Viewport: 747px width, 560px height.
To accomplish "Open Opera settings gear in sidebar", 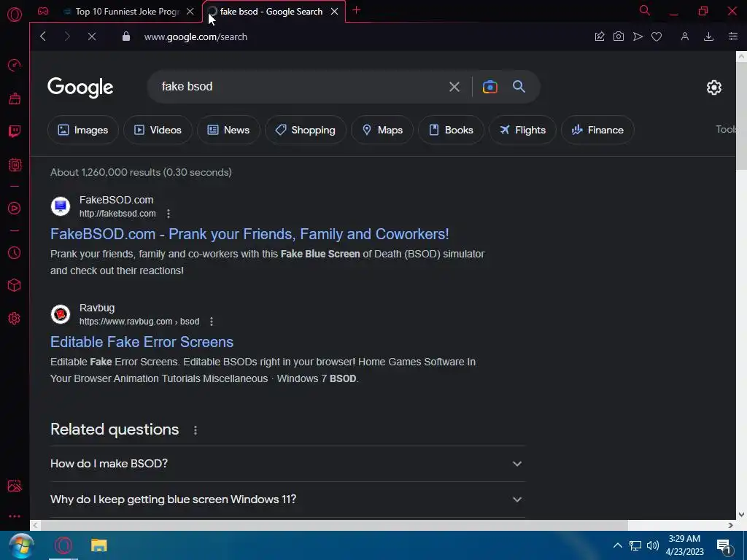I will pos(15,319).
